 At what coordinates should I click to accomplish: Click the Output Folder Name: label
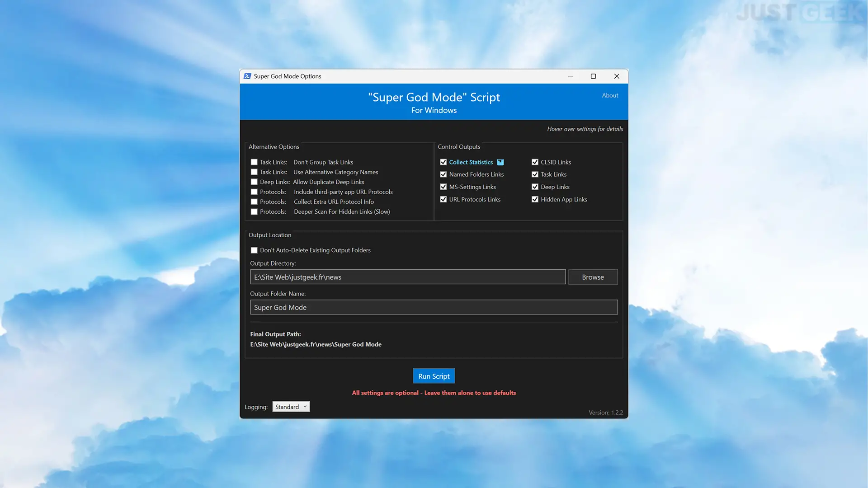point(278,294)
